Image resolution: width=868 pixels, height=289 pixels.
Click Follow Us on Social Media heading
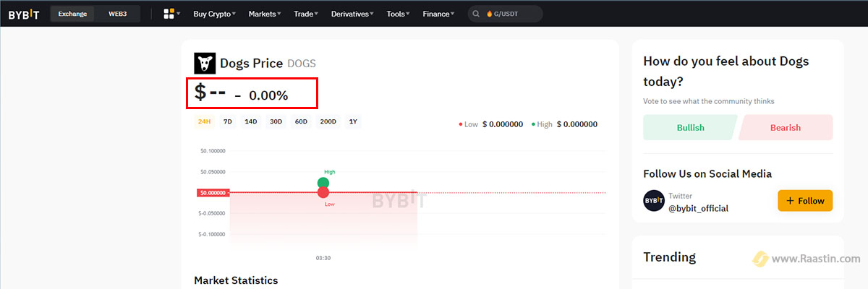pos(707,174)
